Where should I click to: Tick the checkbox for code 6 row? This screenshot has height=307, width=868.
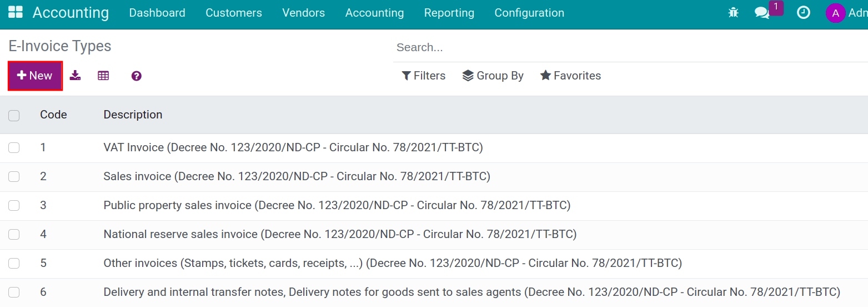[x=14, y=292]
